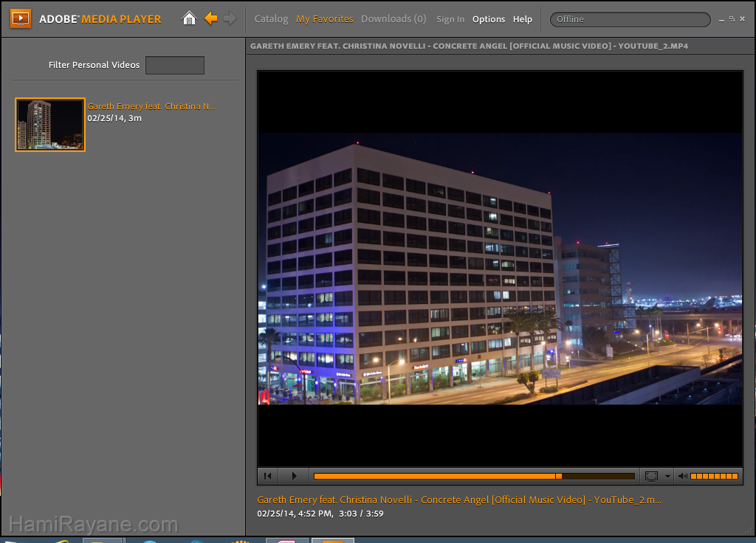Click the video display area
Image resolution: width=756 pixels, height=543 pixels.
tap(500, 269)
